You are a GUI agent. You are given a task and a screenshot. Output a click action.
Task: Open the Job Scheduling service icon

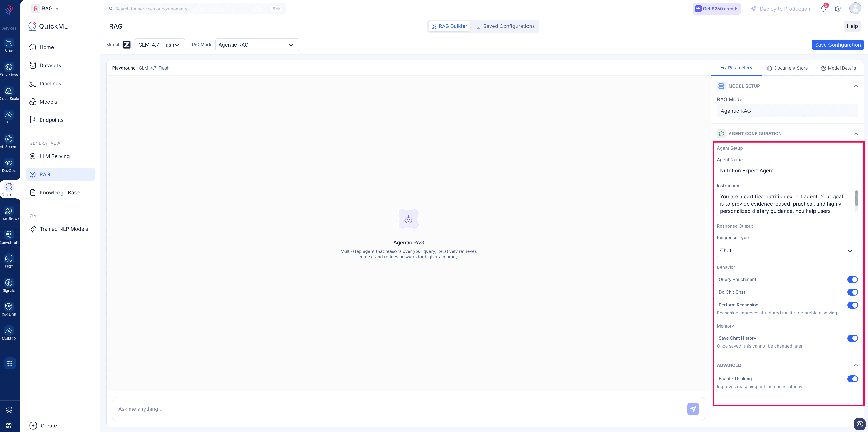[9, 139]
